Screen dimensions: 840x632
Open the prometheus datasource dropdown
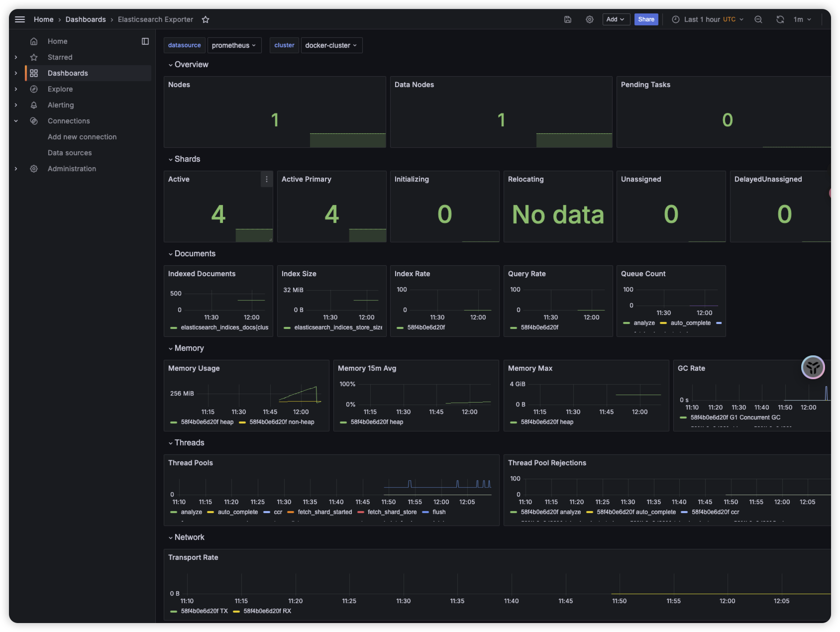click(234, 45)
